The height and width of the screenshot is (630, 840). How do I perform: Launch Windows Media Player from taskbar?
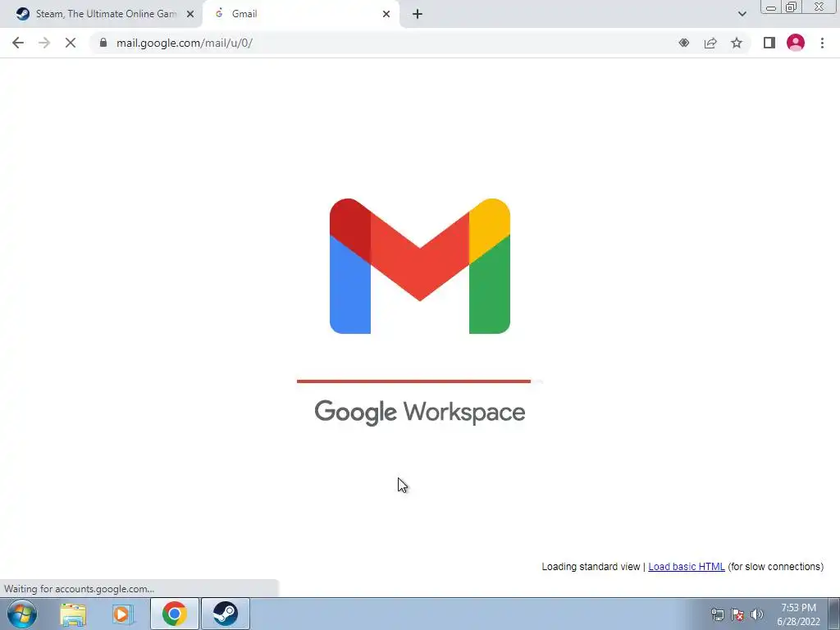(123, 614)
